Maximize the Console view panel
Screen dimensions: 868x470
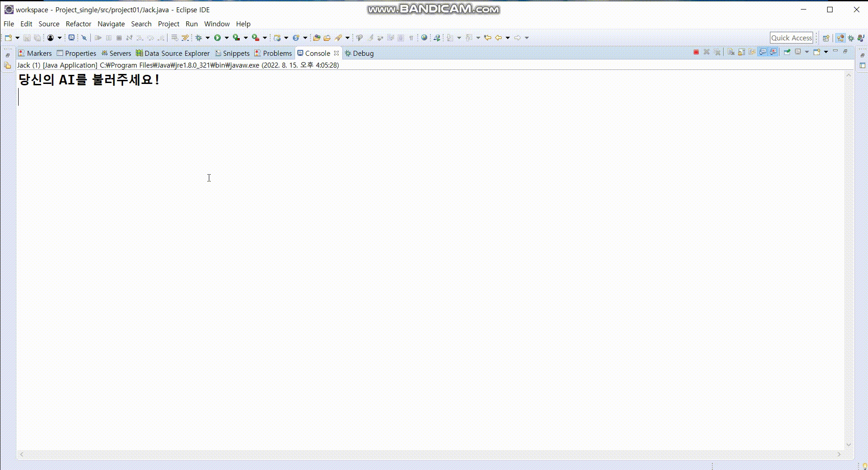pyautogui.click(x=845, y=51)
